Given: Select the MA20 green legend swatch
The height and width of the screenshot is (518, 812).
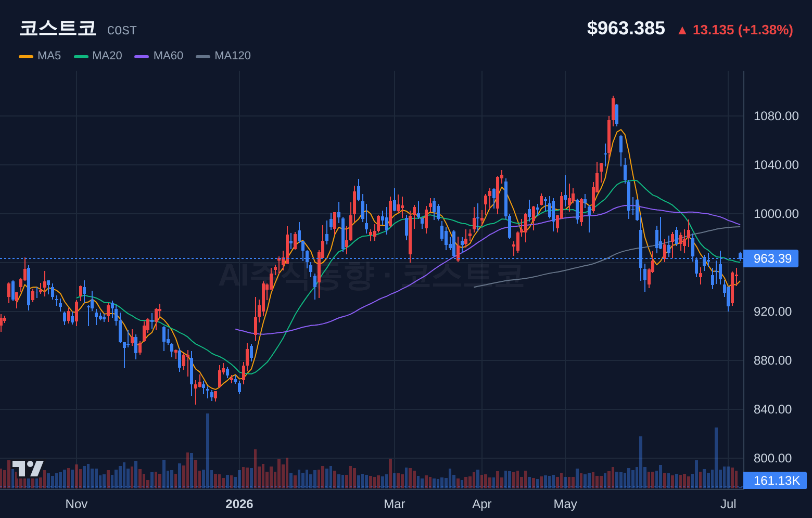Looking at the screenshot, I should (81, 56).
